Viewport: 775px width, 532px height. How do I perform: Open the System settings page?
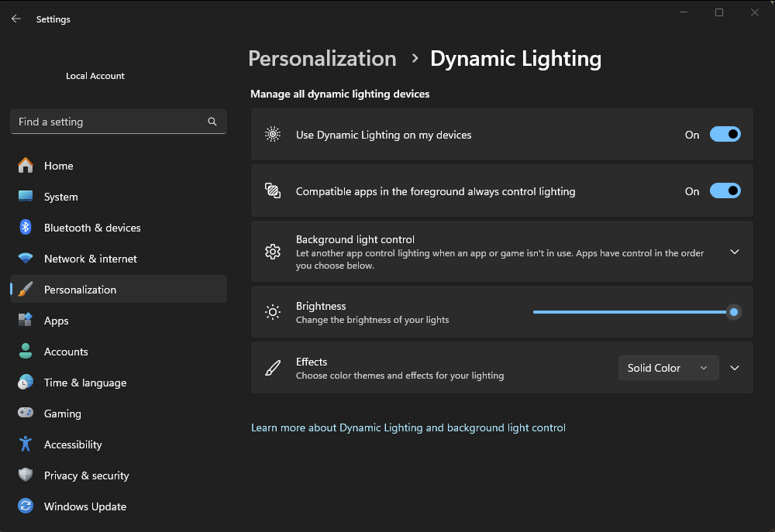(x=61, y=197)
